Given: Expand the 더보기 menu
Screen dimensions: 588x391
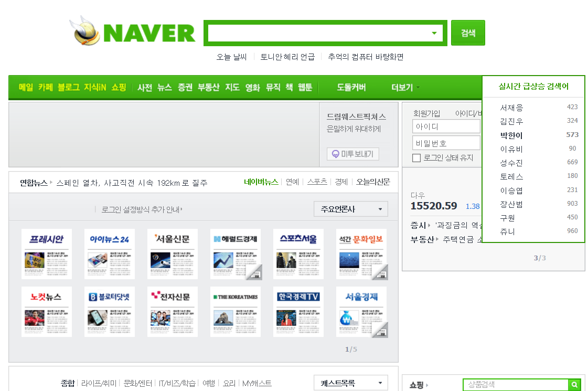Looking at the screenshot, I should click(405, 88).
